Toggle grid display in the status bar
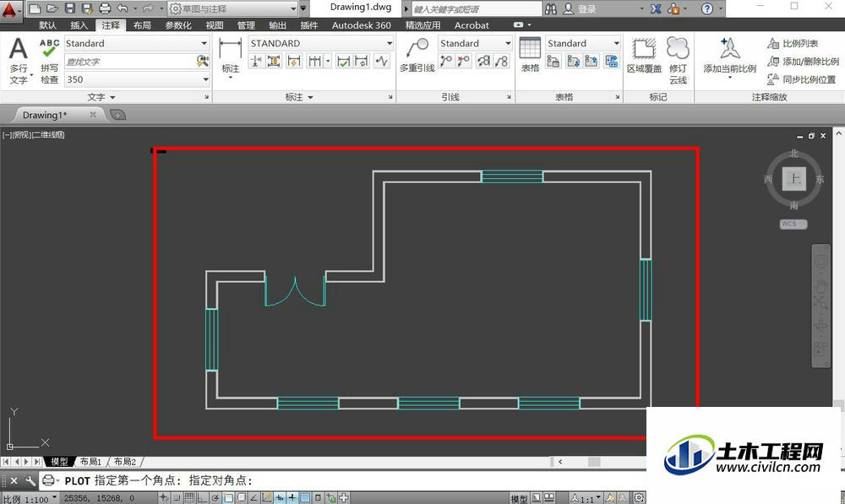The image size is (845, 504). (x=189, y=498)
